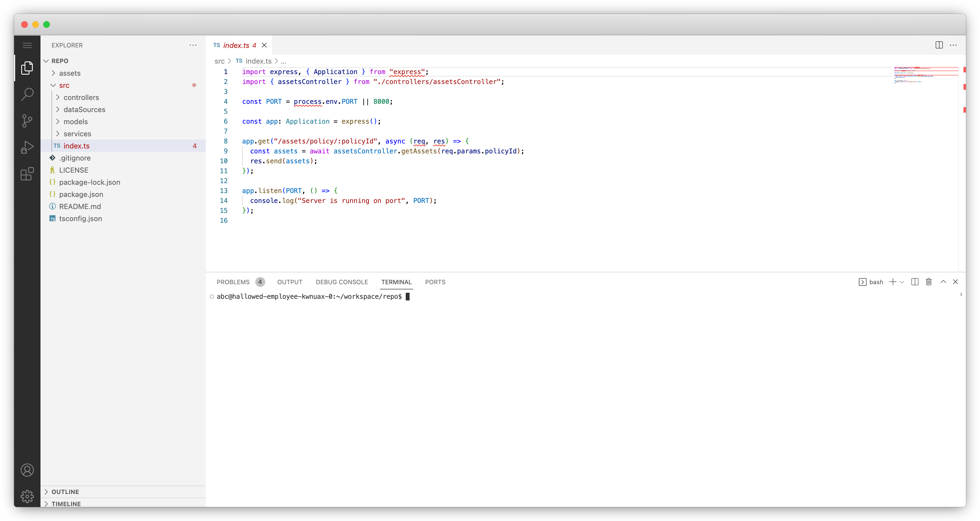Screen dimensions: 980x521
Task: Kill the terminal with trash icon
Action: pyautogui.click(x=929, y=282)
